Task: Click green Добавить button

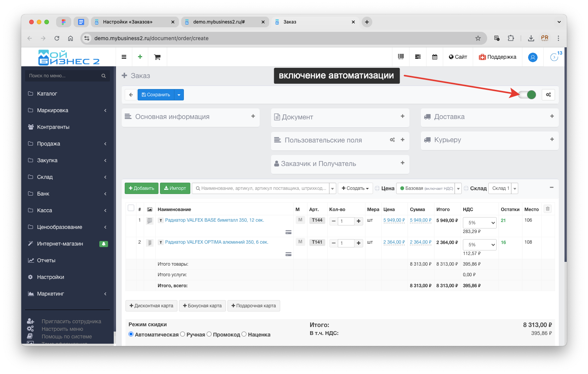Action: click(141, 188)
